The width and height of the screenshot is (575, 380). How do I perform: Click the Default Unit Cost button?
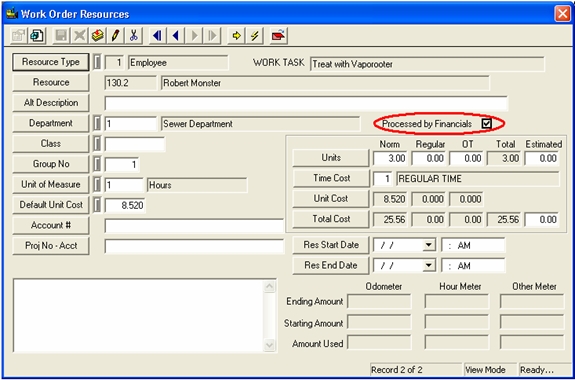coord(51,205)
